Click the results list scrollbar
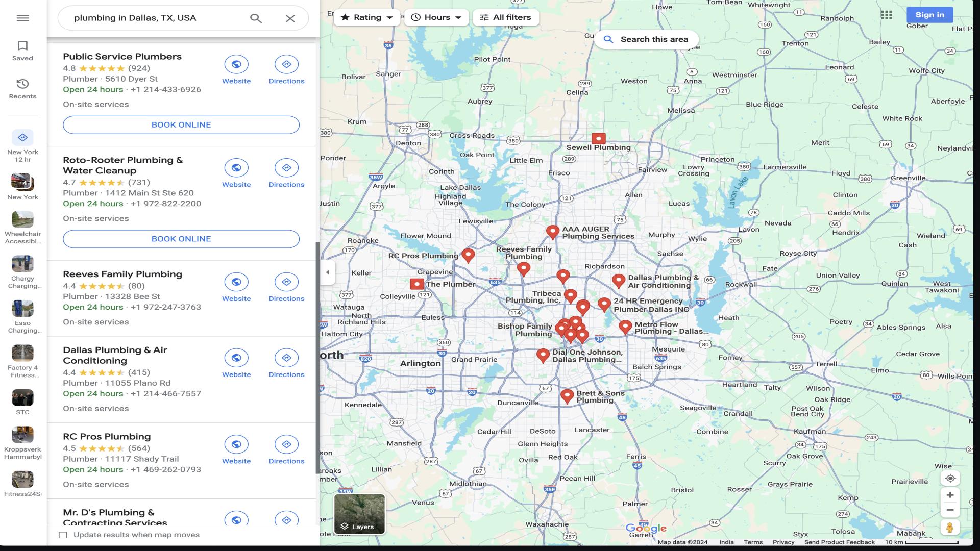Screen dimensions: 980x551 (x=317, y=357)
